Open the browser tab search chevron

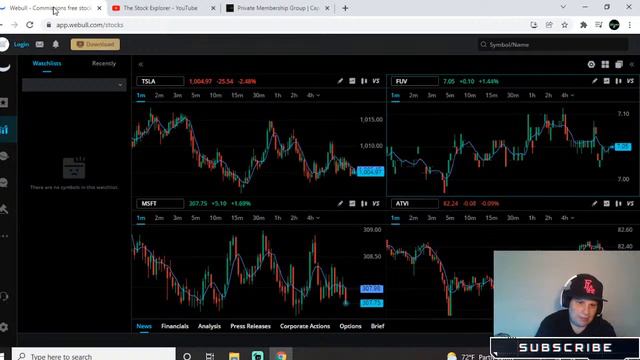(x=563, y=7)
